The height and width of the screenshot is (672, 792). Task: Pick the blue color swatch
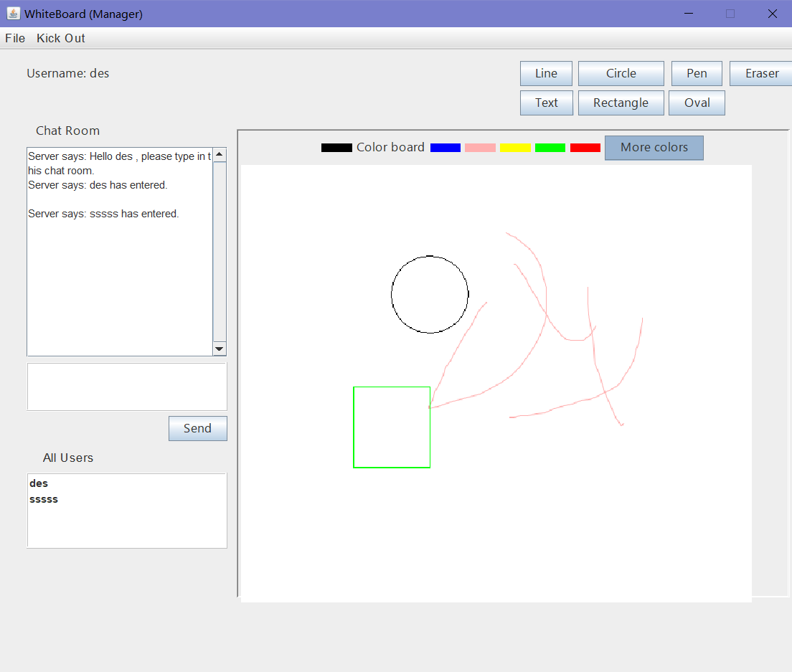pyautogui.click(x=445, y=148)
